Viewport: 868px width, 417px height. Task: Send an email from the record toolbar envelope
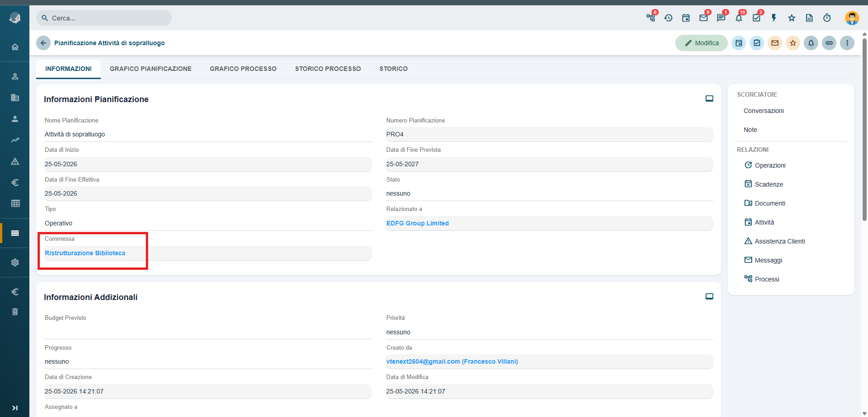pyautogui.click(x=775, y=43)
